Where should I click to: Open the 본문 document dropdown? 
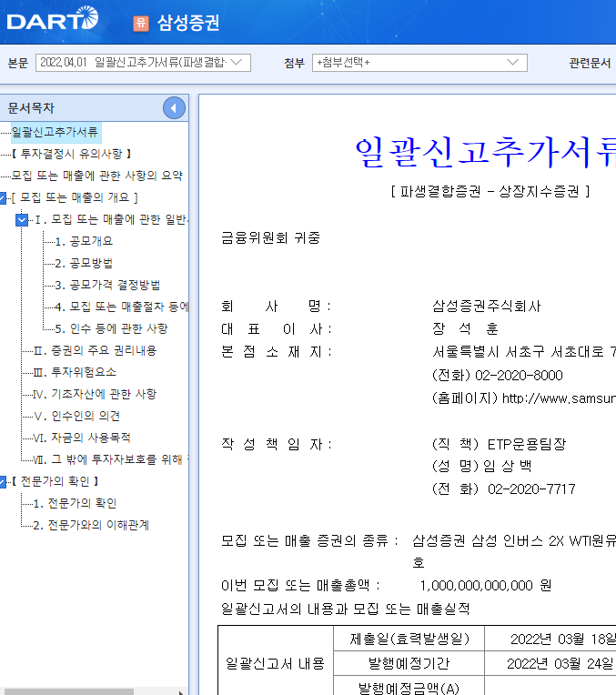[143, 63]
